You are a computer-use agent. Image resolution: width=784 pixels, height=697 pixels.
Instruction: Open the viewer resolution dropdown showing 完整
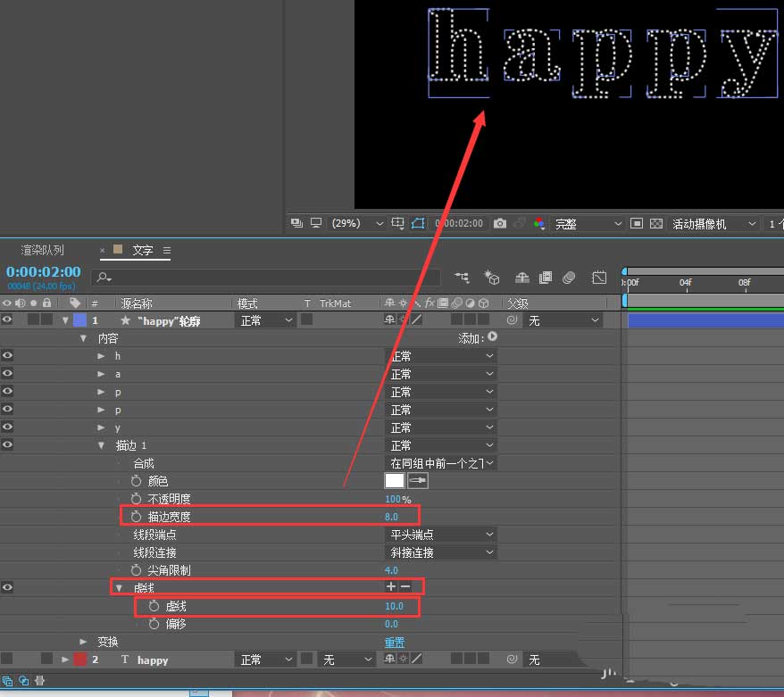(x=588, y=223)
